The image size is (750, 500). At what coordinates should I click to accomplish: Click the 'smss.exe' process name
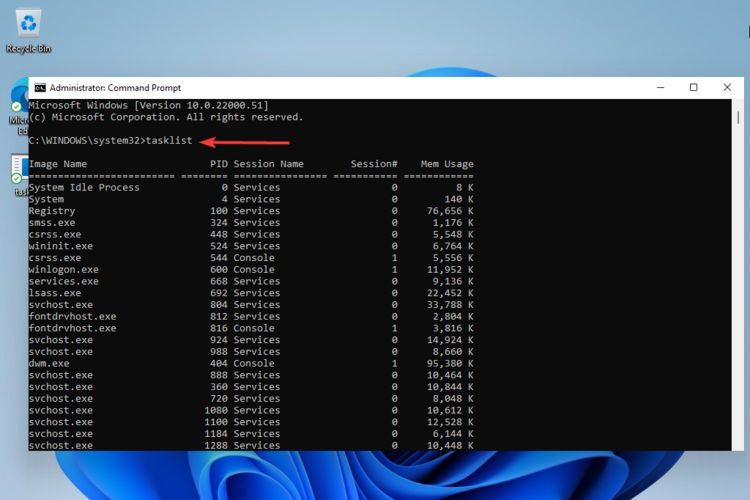[52, 223]
